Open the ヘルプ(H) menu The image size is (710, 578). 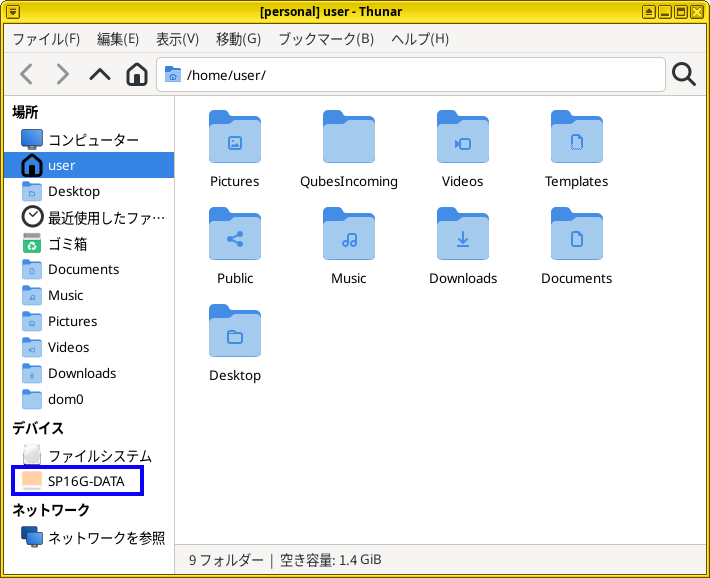(x=420, y=39)
